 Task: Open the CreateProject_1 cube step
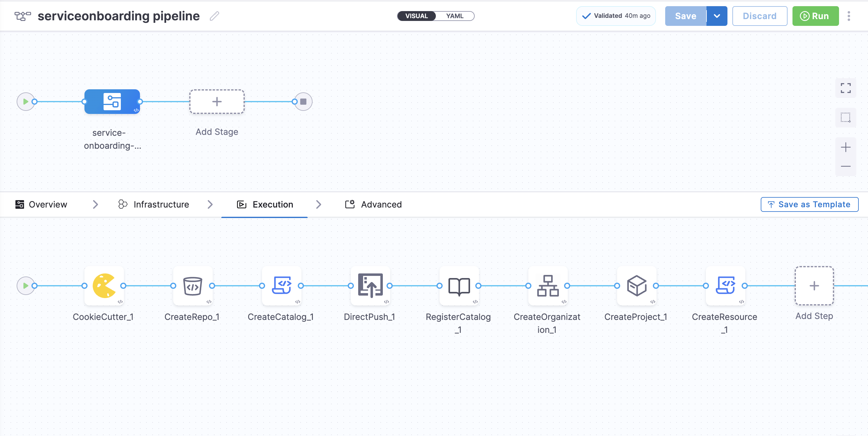pyautogui.click(x=637, y=285)
